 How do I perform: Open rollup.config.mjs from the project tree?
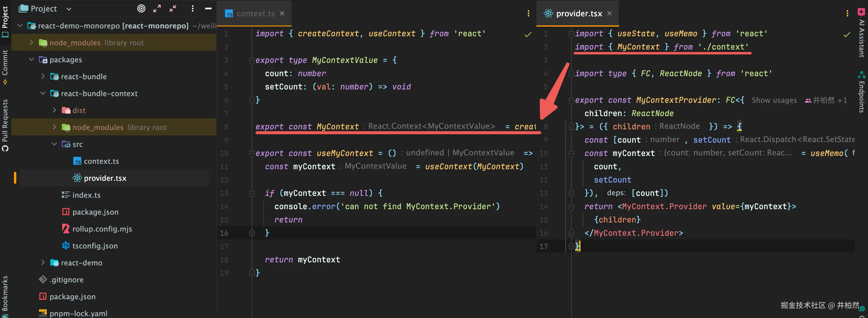click(x=102, y=229)
